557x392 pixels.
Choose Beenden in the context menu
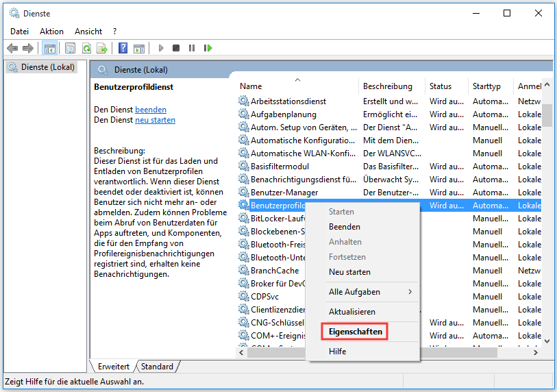pyautogui.click(x=362, y=227)
